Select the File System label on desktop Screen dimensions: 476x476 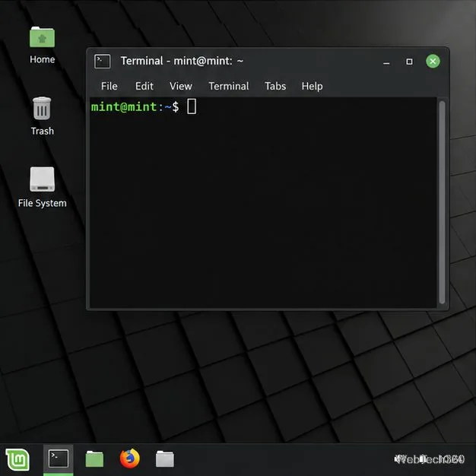pyautogui.click(x=42, y=203)
